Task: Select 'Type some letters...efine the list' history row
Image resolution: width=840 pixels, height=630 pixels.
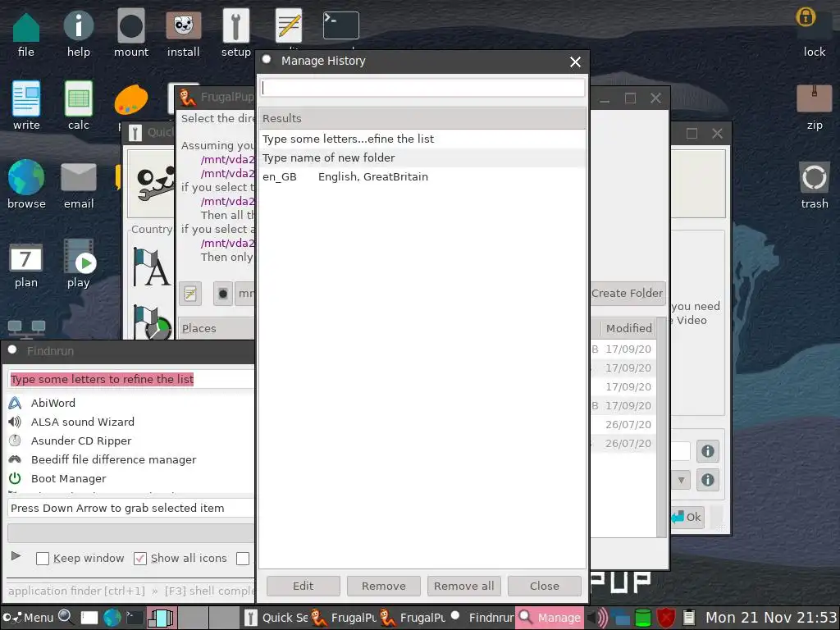Action: pos(422,139)
